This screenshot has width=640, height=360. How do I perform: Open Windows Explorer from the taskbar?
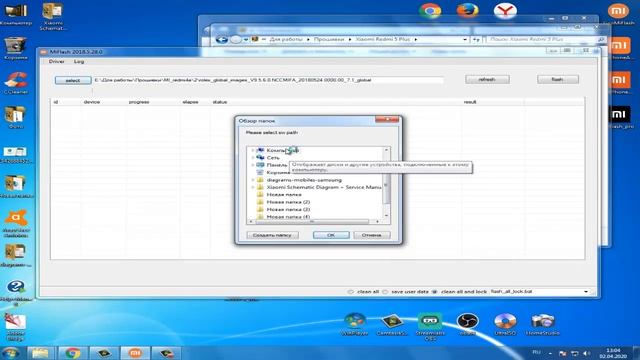[40, 353]
